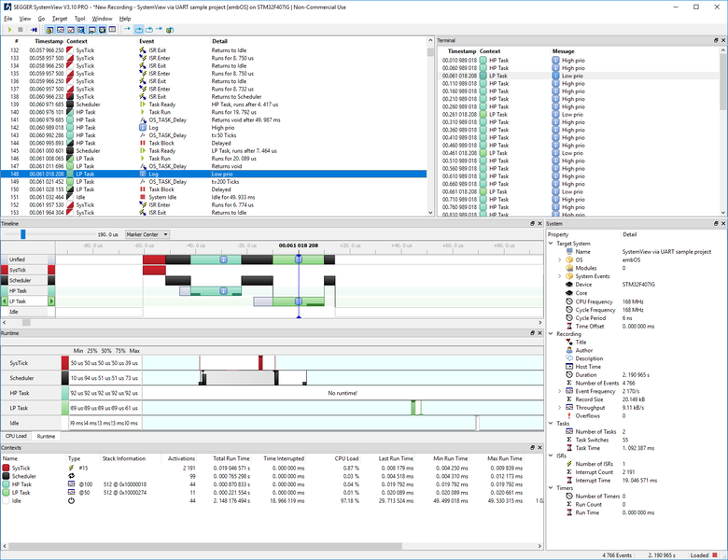Open the File menu
Image resolution: width=728 pixels, height=560 pixels.
(x=7, y=19)
